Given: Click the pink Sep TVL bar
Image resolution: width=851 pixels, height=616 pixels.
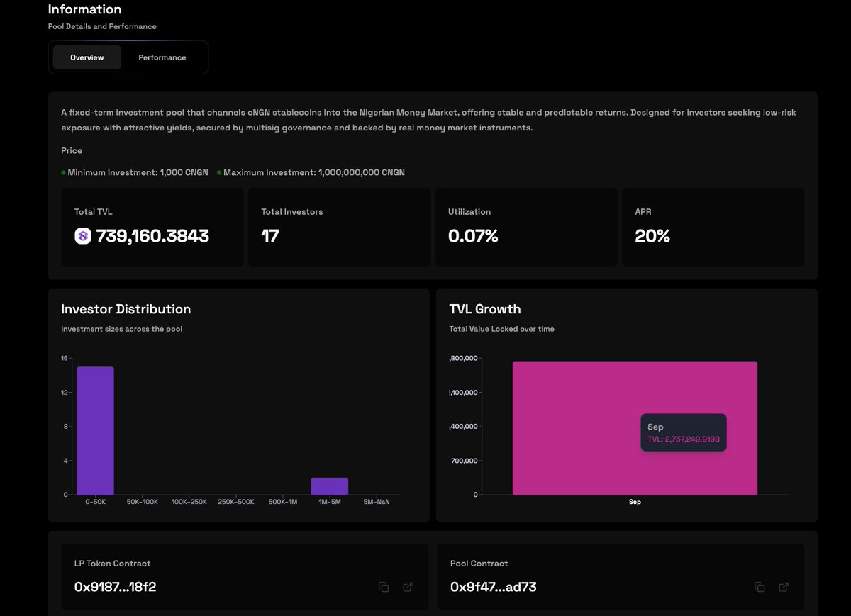Looking at the screenshot, I should click(635, 428).
